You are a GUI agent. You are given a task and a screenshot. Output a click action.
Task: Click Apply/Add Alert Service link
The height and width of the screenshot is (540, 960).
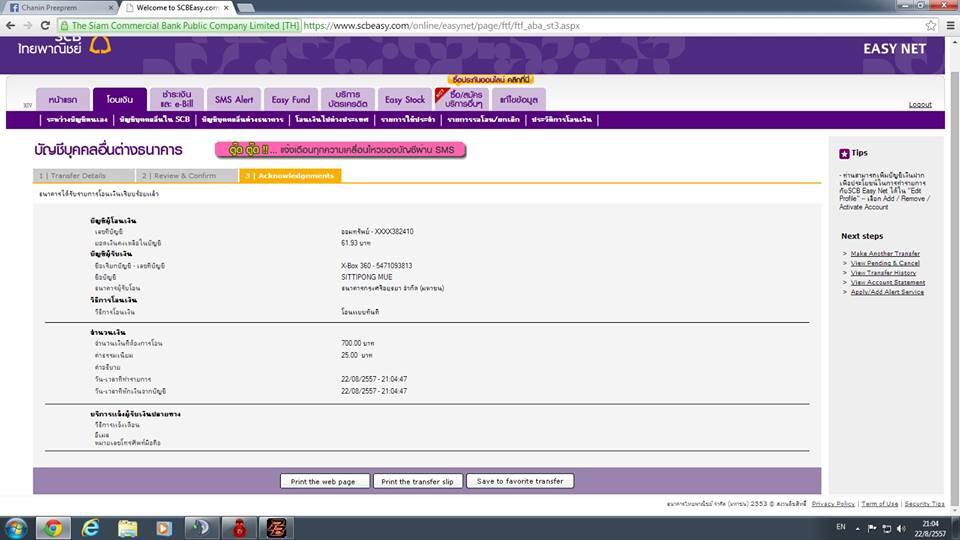coord(887,292)
